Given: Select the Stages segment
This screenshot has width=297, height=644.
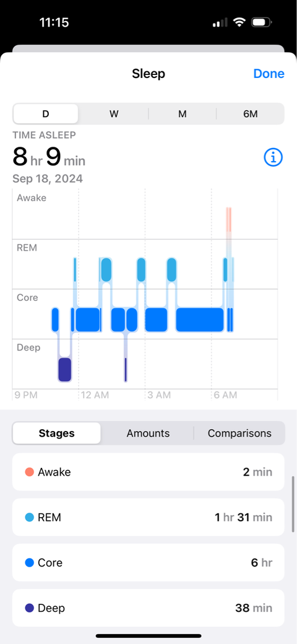Looking at the screenshot, I should tap(56, 433).
